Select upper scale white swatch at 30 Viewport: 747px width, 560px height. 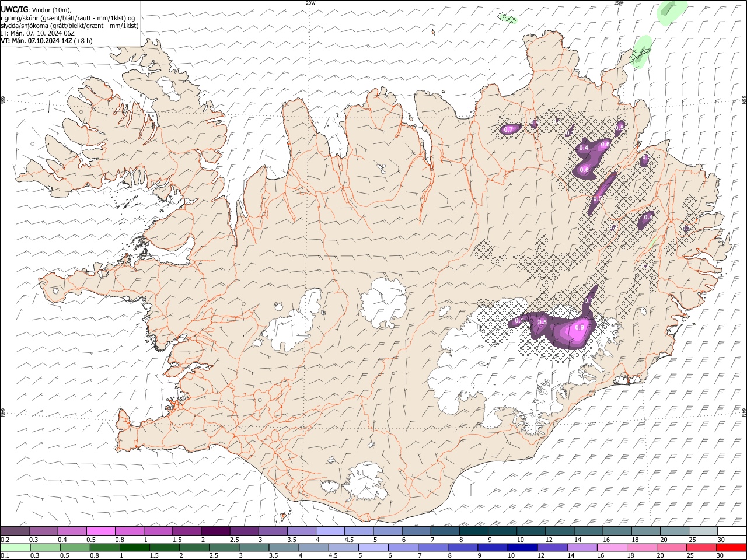pyautogui.click(x=732, y=531)
